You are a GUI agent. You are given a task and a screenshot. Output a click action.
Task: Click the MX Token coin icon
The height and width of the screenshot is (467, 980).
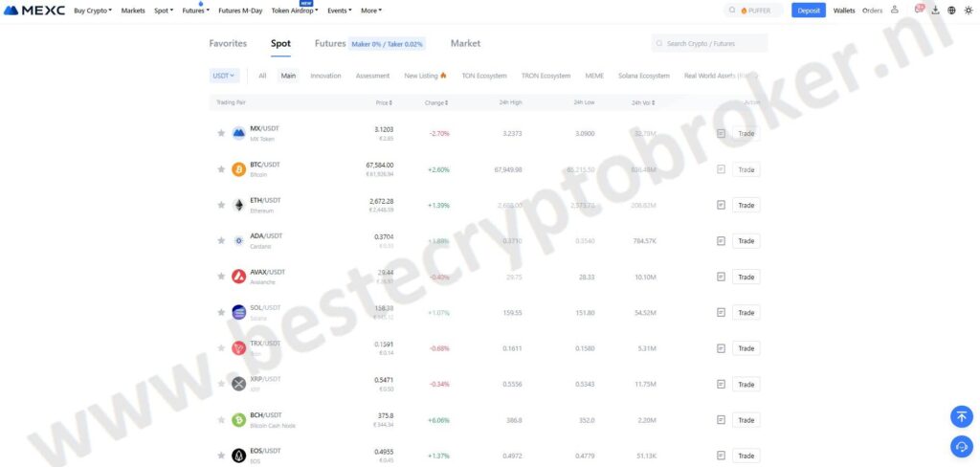click(238, 133)
